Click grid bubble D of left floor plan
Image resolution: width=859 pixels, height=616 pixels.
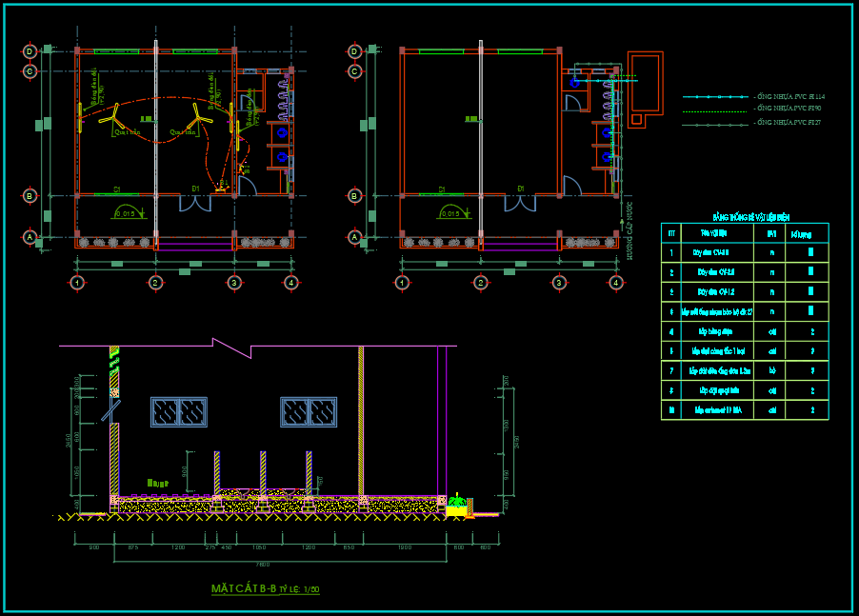click(30, 51)
